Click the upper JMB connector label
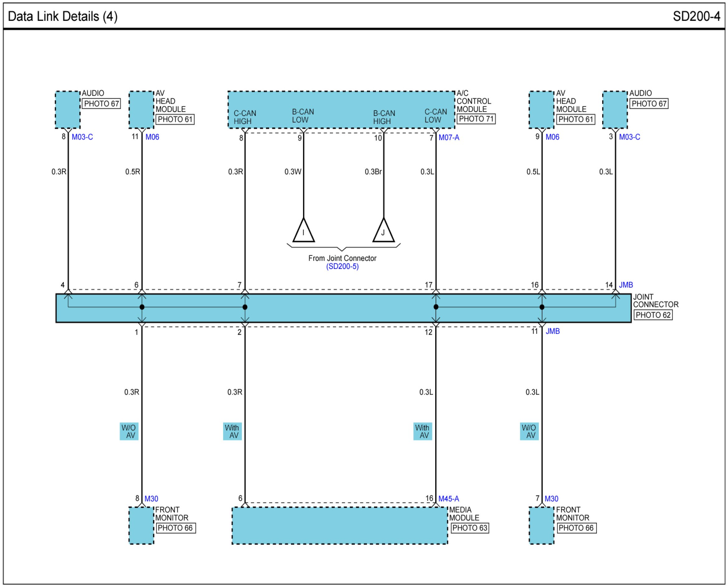Viewport: 728px width, 588px height. coord(626,285)
